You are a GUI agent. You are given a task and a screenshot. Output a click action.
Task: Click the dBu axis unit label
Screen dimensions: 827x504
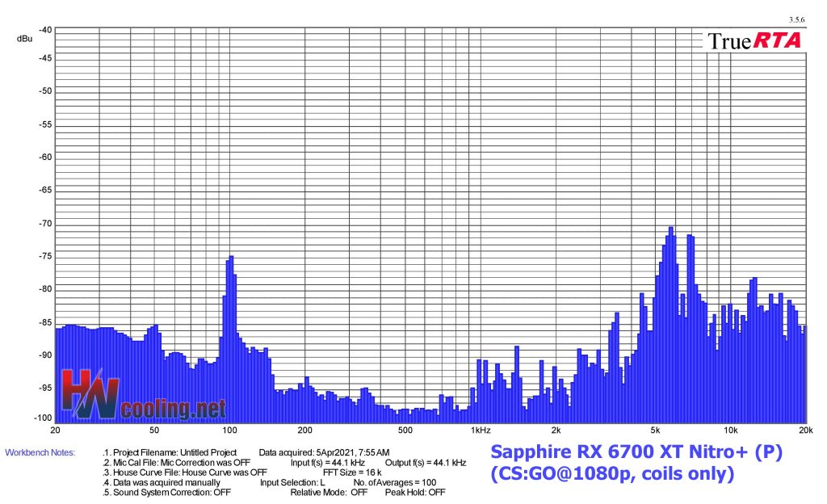(x=24, y=39)
